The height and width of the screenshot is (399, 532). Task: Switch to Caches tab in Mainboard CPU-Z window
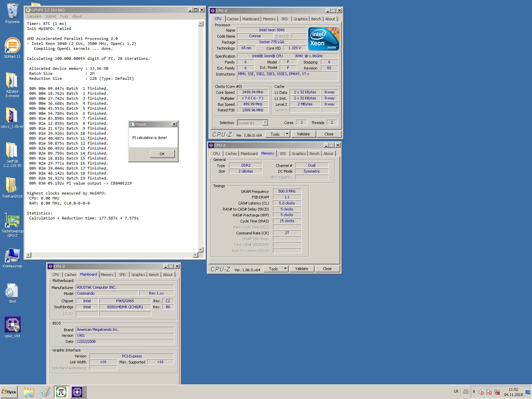click(x=70, y=275)
